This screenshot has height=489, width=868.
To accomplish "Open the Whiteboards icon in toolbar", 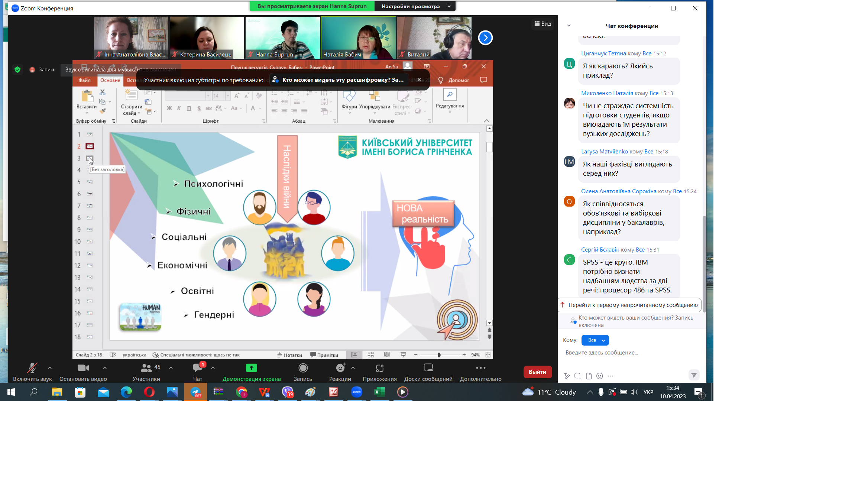I will [428, 368].
